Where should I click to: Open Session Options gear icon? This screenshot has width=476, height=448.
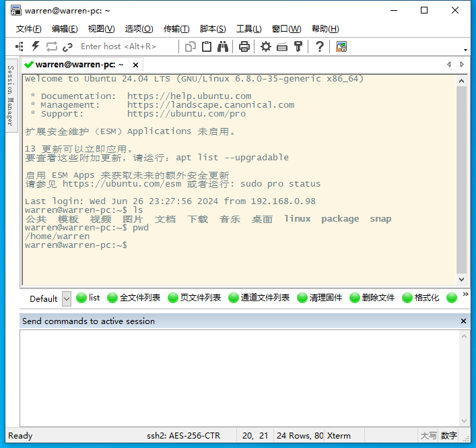266,46
